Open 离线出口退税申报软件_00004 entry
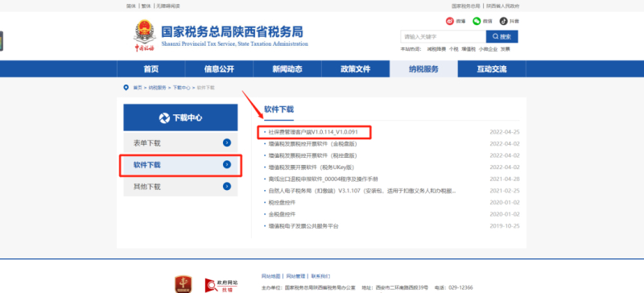644x293 pixels. (x=324, y=180)
